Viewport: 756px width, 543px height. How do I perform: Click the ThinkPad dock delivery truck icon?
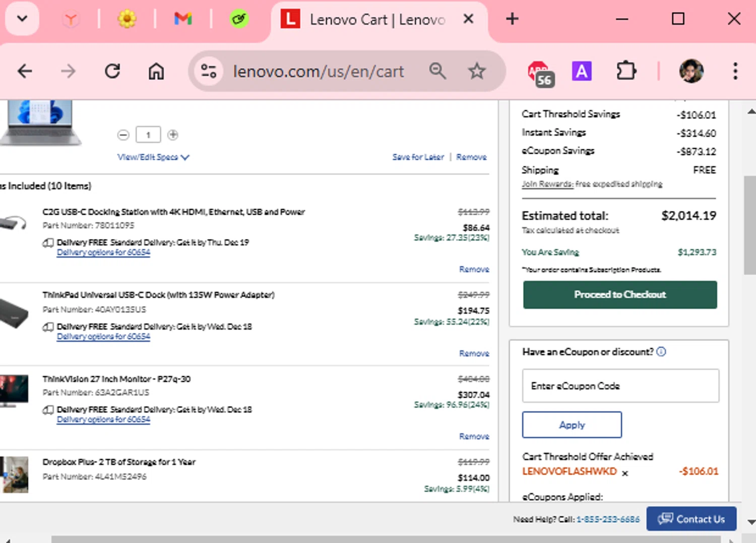point(48,327)
